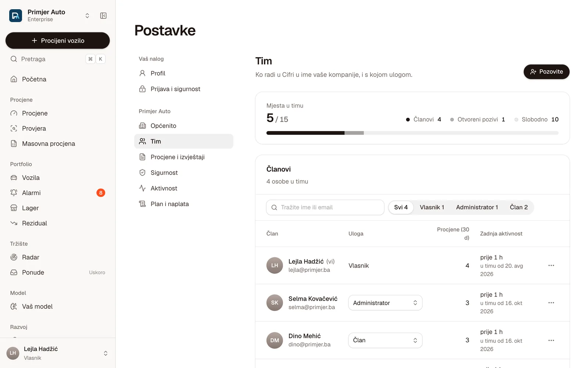Open Sigurnost shield icon
The height and width of the screenshot is (368, 588).
[143, 173]
